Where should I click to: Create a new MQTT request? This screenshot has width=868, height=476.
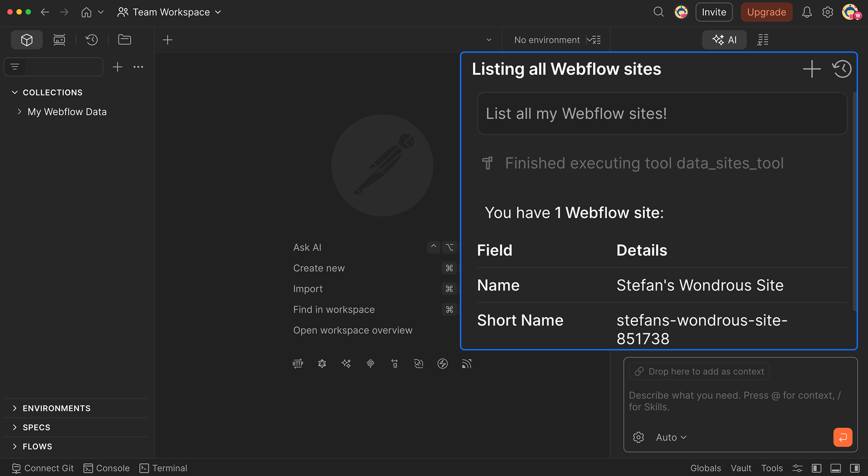pos(467,364)
